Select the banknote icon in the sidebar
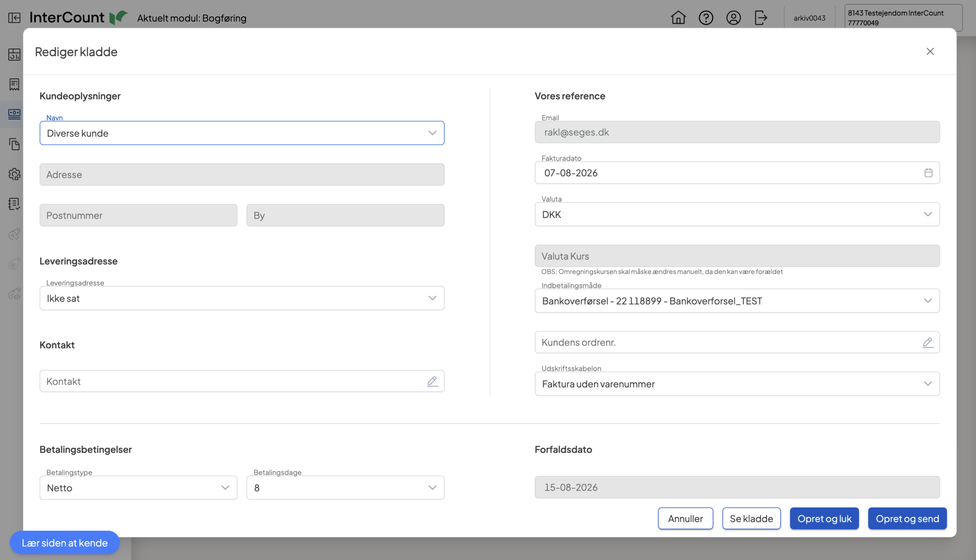Viewport: 976px width, 560px height. (x=14, y=114)
